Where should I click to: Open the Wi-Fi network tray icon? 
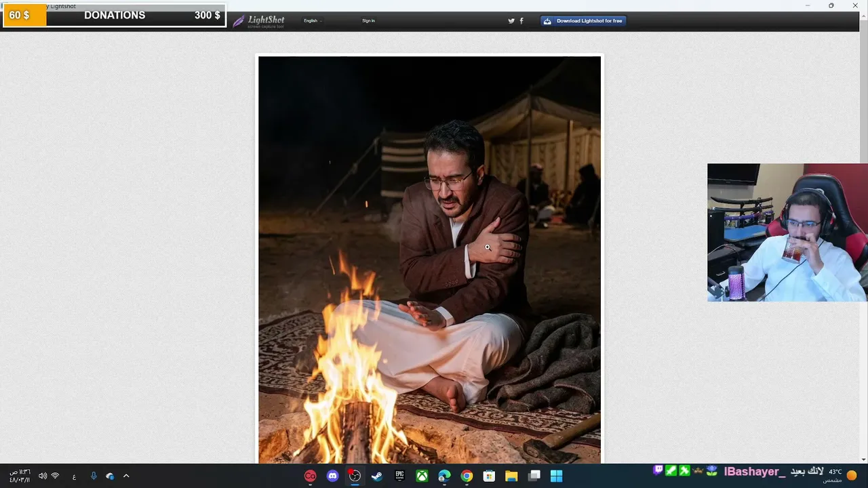(56, 476)
